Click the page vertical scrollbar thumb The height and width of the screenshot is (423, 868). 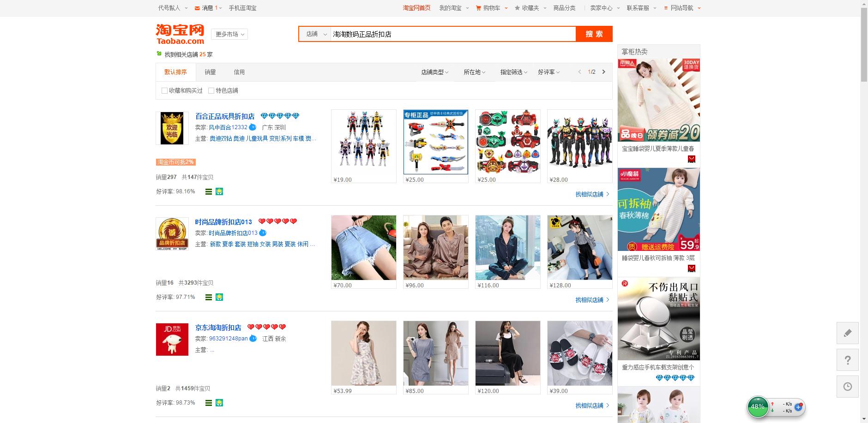click(x=864, y=45)
